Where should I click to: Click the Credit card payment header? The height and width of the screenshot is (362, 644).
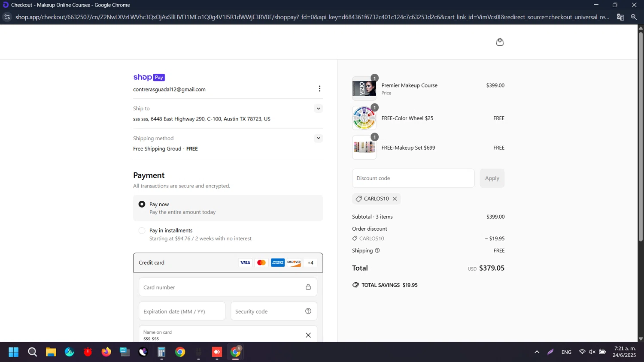(228, 262)
